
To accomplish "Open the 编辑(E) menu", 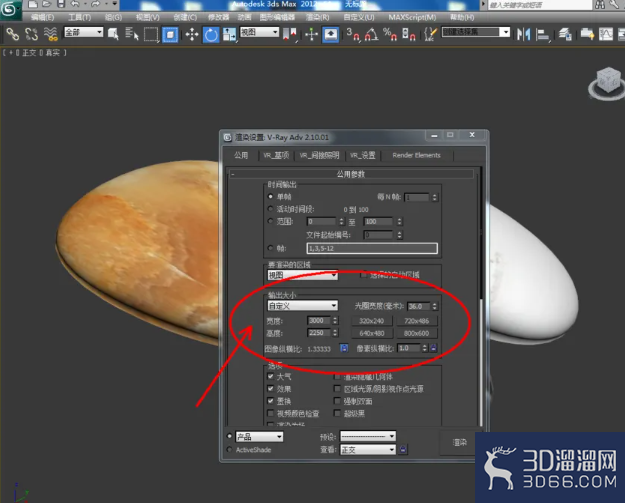I will tap(42, 18).
